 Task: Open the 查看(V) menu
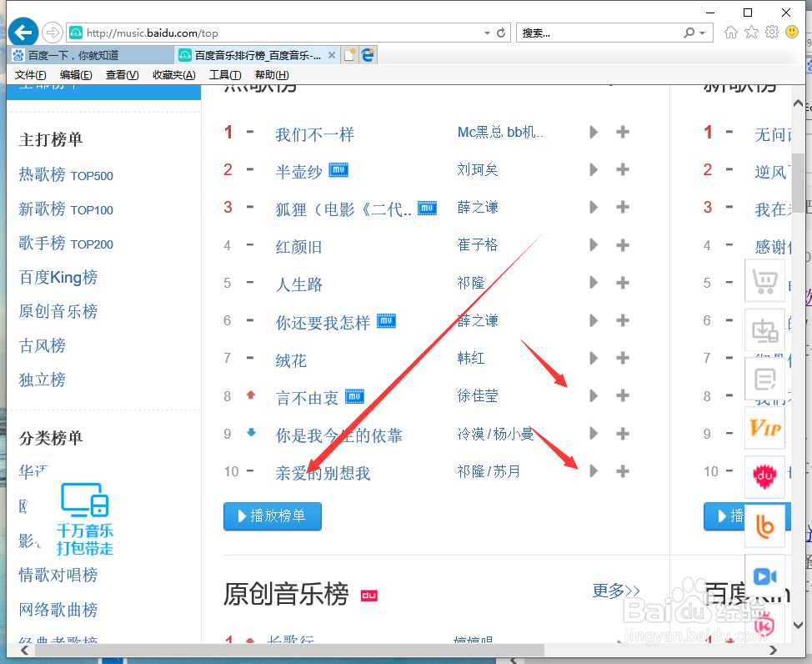coord(123,75)
